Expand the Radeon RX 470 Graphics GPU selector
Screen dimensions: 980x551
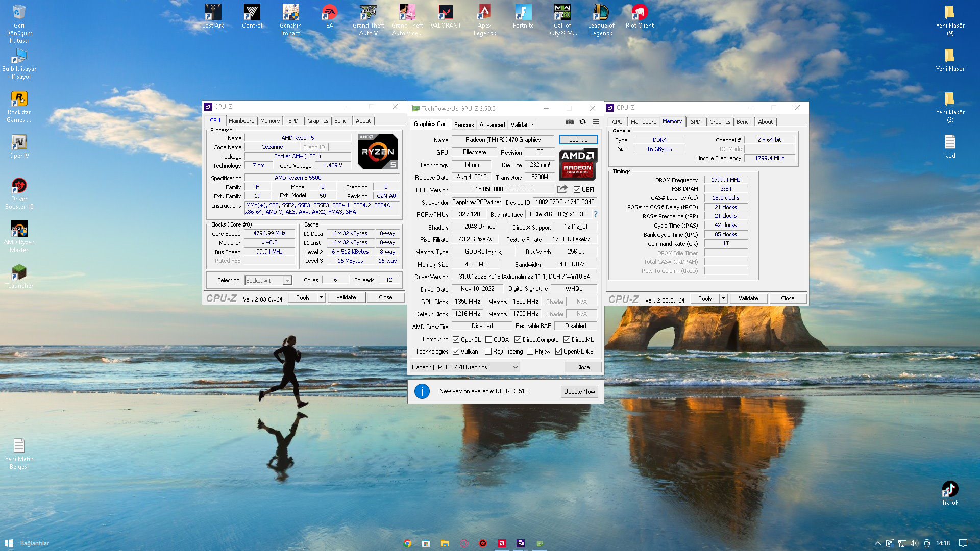coord(515,367)
